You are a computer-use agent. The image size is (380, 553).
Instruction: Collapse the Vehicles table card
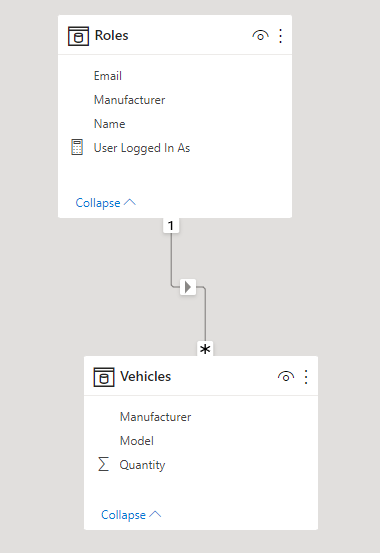131,515
